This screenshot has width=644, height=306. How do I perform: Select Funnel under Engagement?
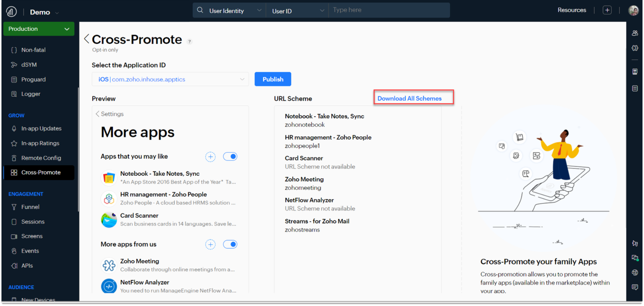[x=30, y=207]
